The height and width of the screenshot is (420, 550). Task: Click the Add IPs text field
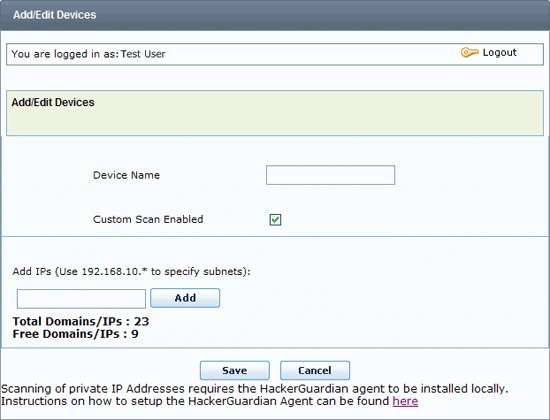[81, 299]
